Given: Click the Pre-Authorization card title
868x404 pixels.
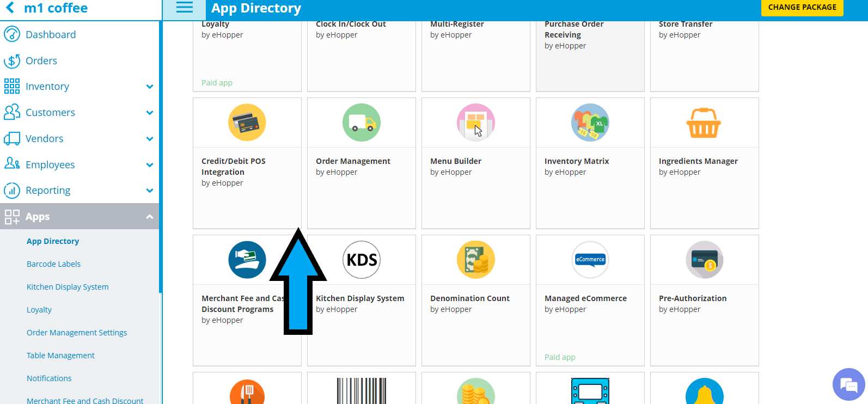Looking at the screenshot, I should point(693,298).
